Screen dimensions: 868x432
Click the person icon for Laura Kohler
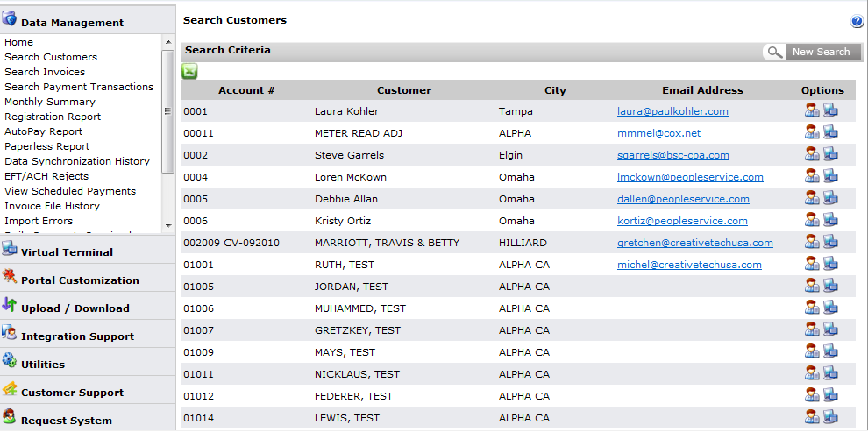812,110
